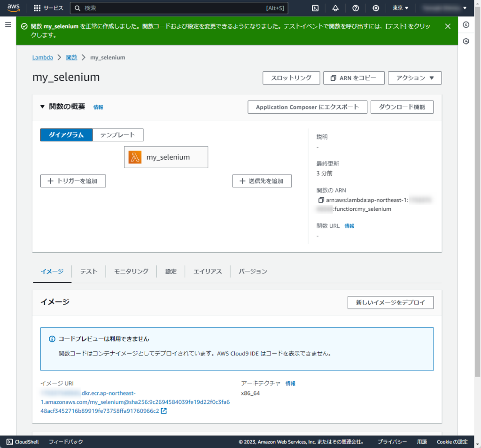Switch to the モニタリング tab

point(131,271)
